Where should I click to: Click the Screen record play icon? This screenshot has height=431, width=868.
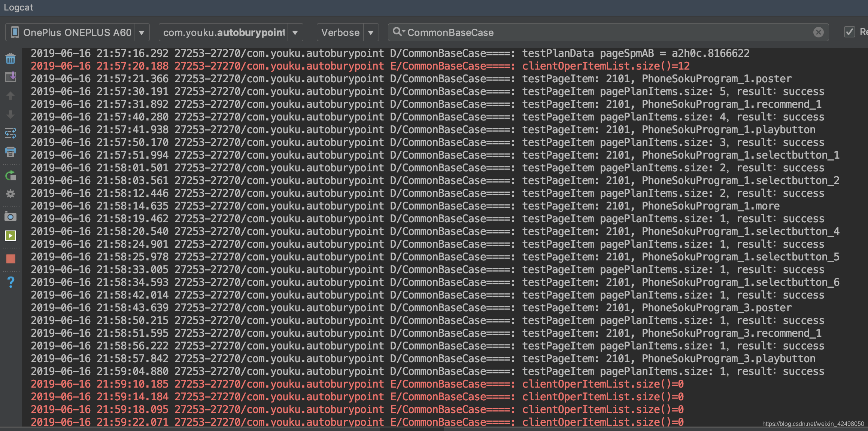[x=10, y=236]
